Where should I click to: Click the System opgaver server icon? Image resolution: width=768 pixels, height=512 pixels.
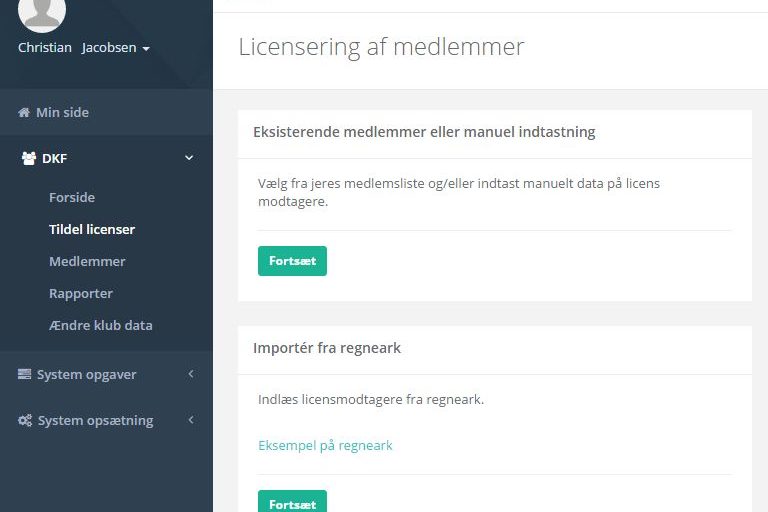click(24, 374)
